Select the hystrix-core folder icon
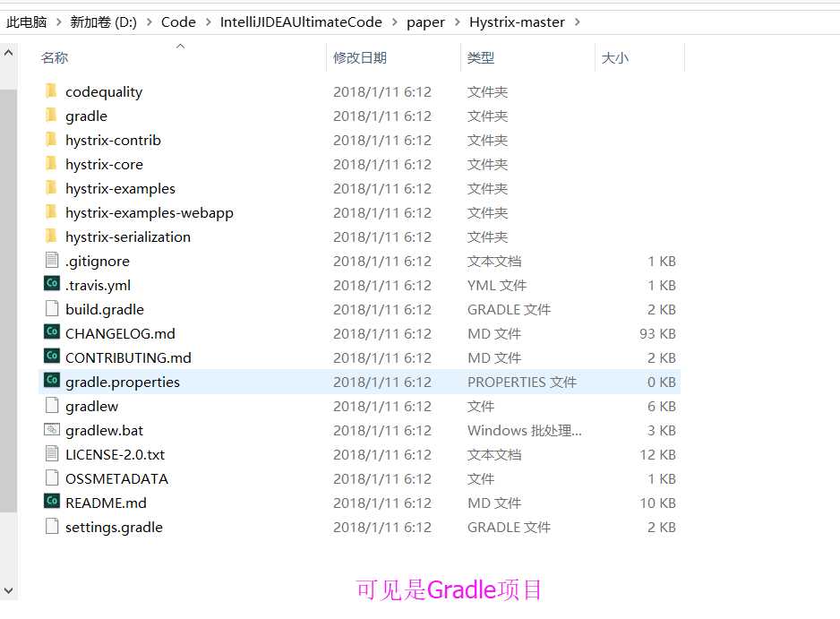Image resolution: width=840 pixels, height=619 pixels. 51,163
